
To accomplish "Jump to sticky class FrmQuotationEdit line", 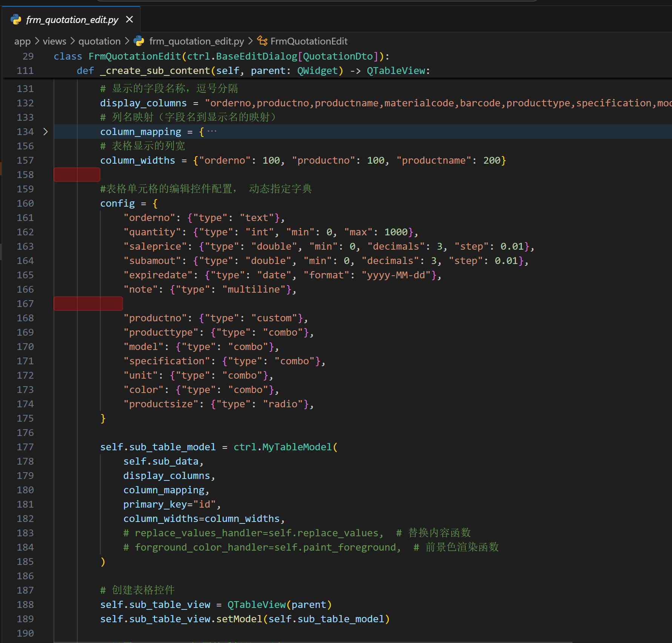I will pos(221,56).
